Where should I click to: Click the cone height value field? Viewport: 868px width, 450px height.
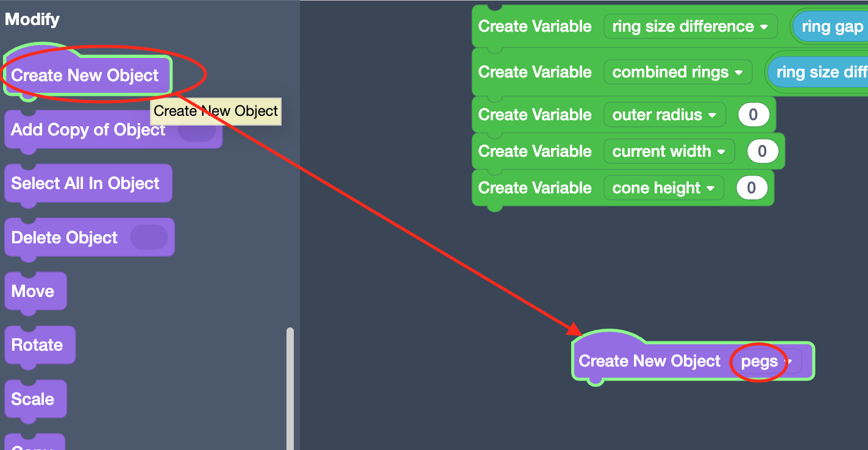752,188
